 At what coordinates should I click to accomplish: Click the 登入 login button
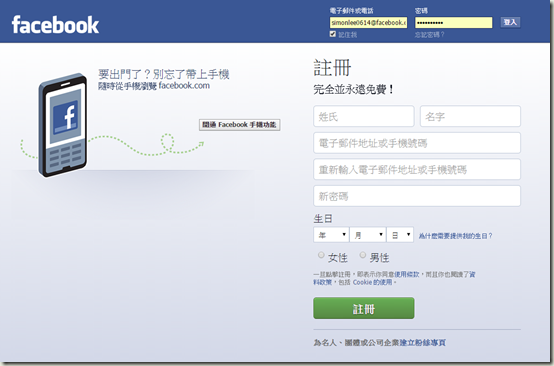coord(510,22)
